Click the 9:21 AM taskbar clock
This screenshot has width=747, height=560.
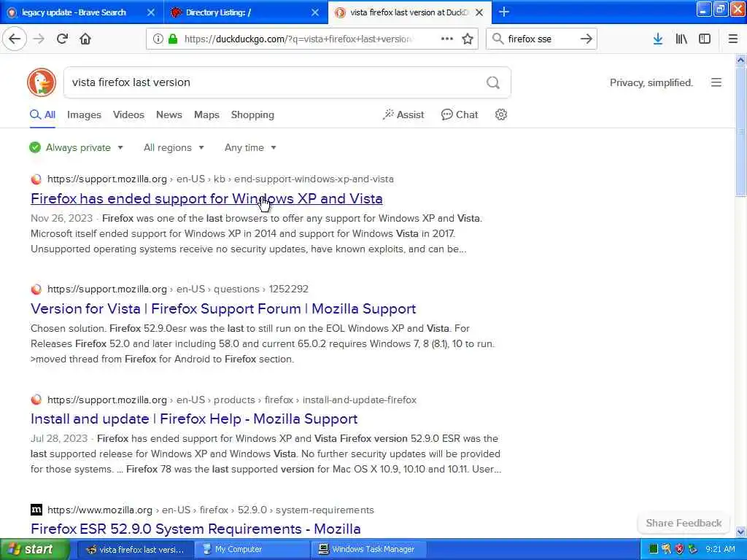720,549
